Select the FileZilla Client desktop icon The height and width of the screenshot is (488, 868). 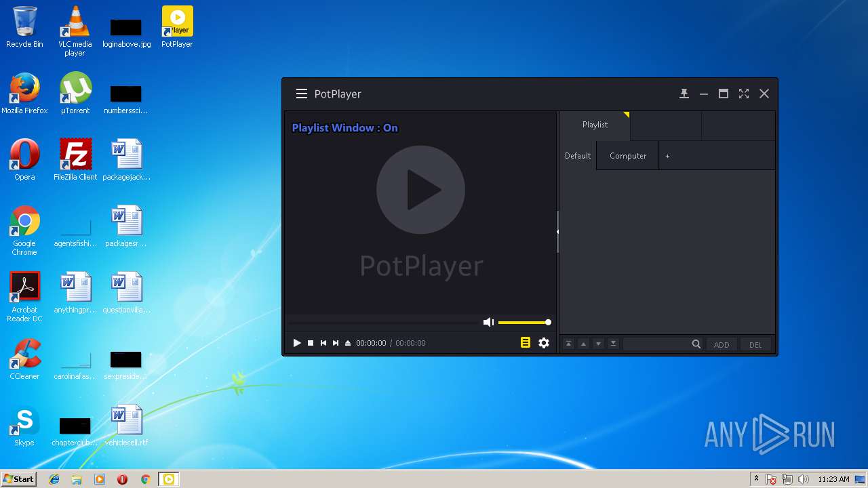click(75, 160)
